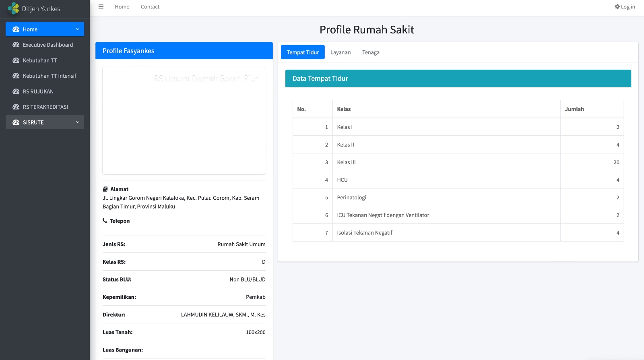Click the RS RUJUKAN sidebar icon
644x360 pixels.
16,91
